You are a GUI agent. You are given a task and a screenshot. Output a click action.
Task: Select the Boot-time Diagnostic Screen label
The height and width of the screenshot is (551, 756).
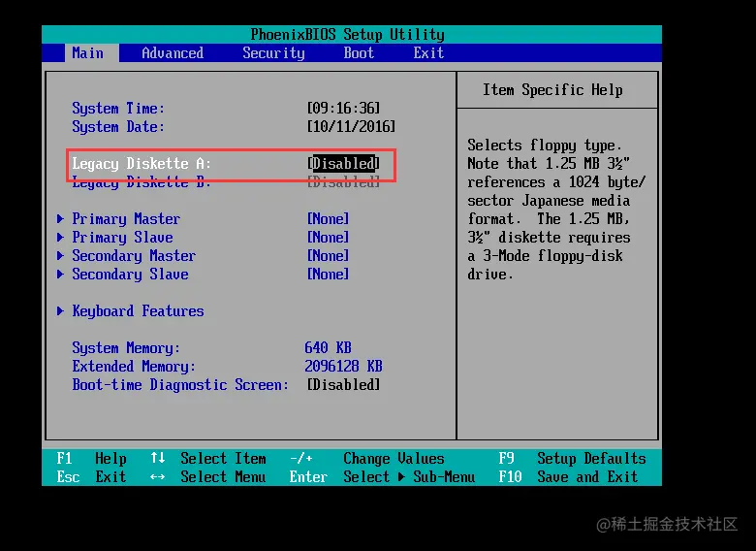(180, 385)
